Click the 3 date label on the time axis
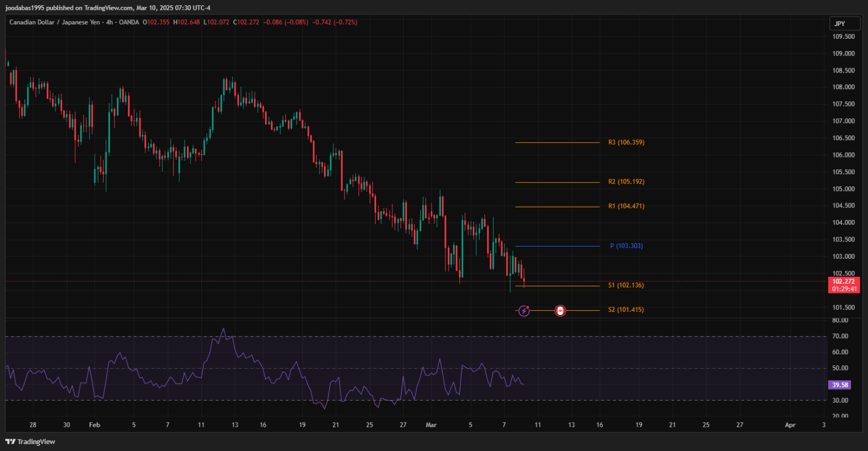The height and width of the screenshot is (451, 868). [x=823, y=424]
